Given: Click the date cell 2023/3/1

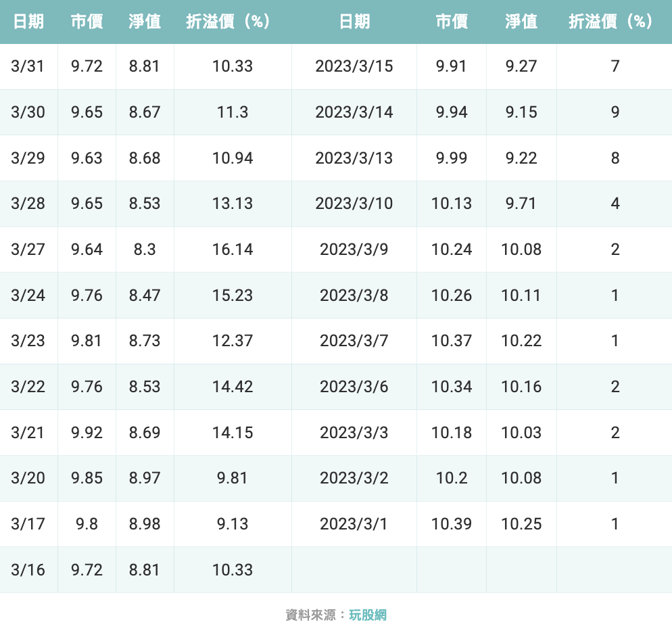Looking at the screenshot, I should (x=354, y=524).
